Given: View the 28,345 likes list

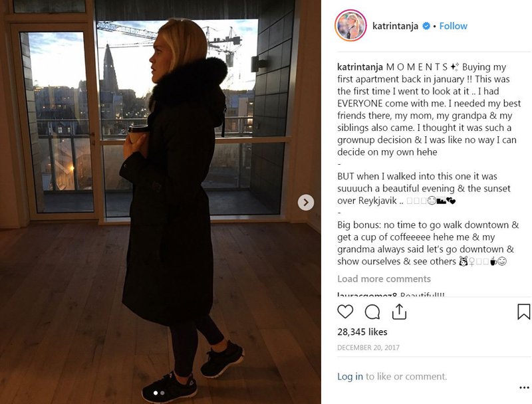Looking at the screenshot, I should coord(362,332).
